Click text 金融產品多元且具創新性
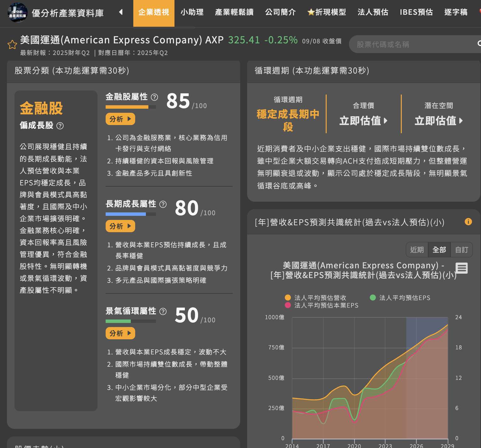Viewport: 481px width, 448px height. pyautogui.click(x=154, y=173)
